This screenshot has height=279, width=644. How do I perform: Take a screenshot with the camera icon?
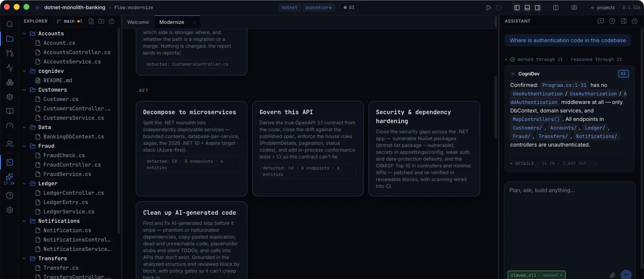pyautogui.click(x=574, y=7)
